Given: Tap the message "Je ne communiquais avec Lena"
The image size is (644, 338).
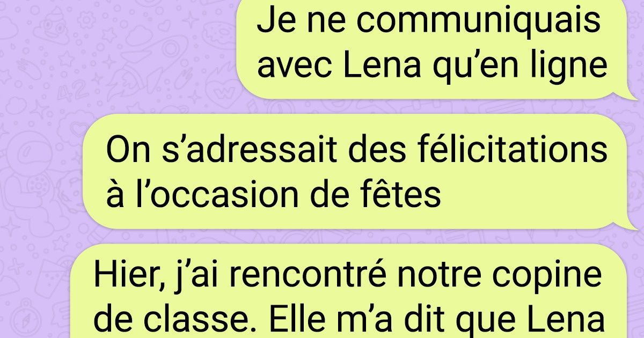Looking at the screenshot, I should point(432,49).
